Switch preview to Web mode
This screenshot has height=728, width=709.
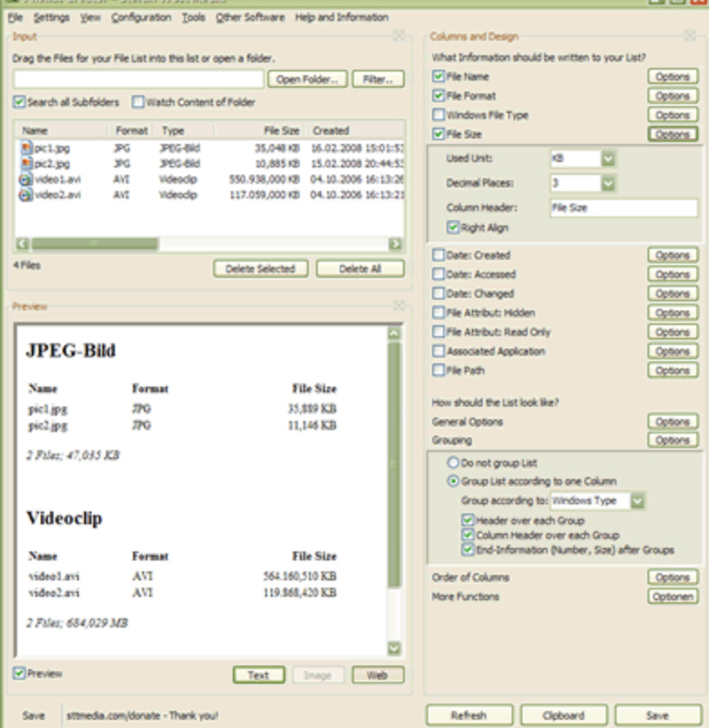(x=378, y=675)
